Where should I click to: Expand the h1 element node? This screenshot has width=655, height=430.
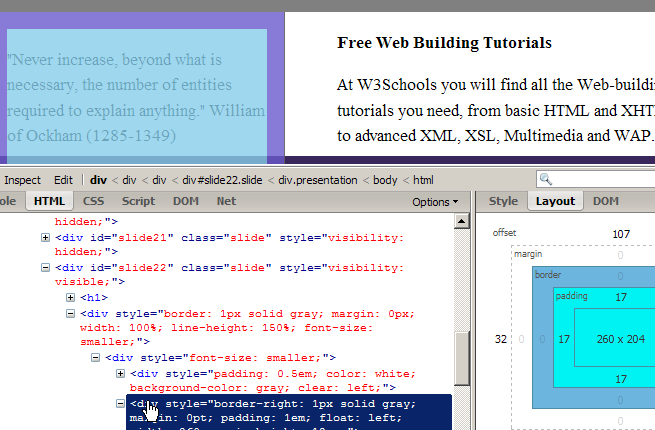pos(70,298)
